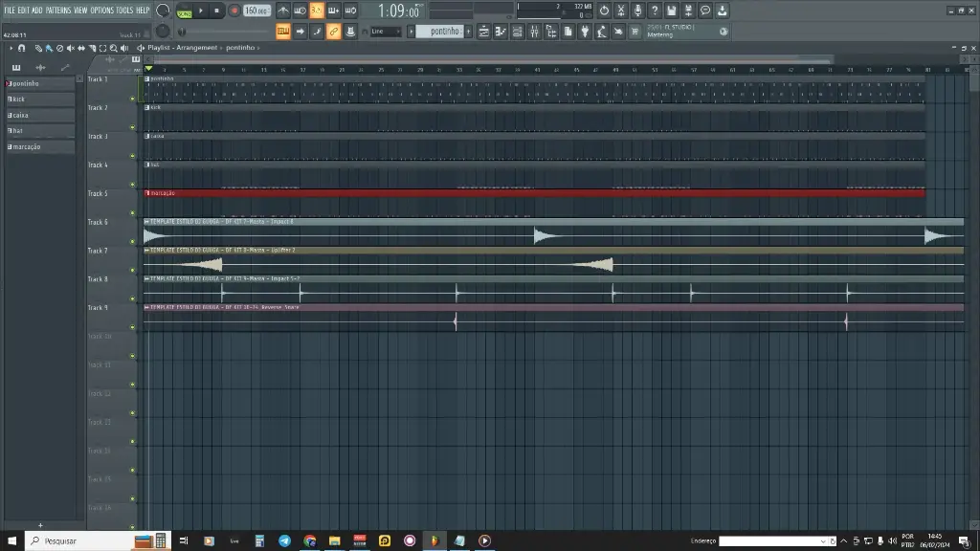Image resolution: width=980 pixels, height=551 pixels.
Task: Click the undo history circular arrow icon
Action: click(x=604, y=11)
